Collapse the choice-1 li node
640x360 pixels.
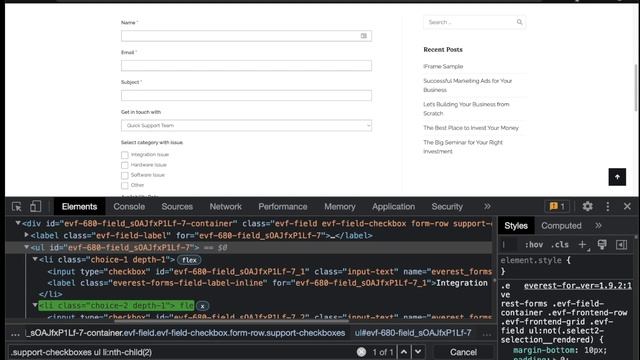35,260
